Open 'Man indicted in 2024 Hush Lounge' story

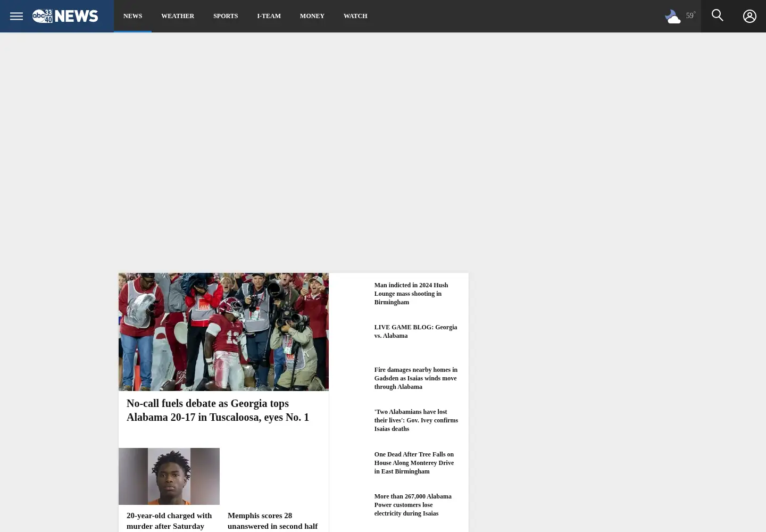click(411, 294)
